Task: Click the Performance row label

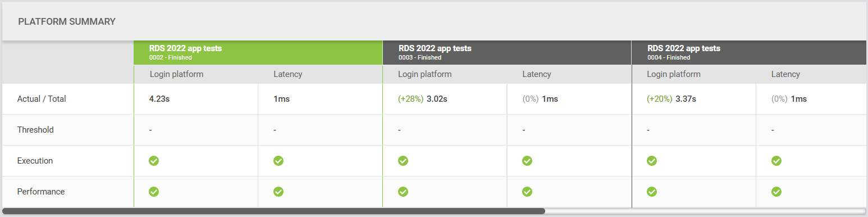Action: click(41, 192)
